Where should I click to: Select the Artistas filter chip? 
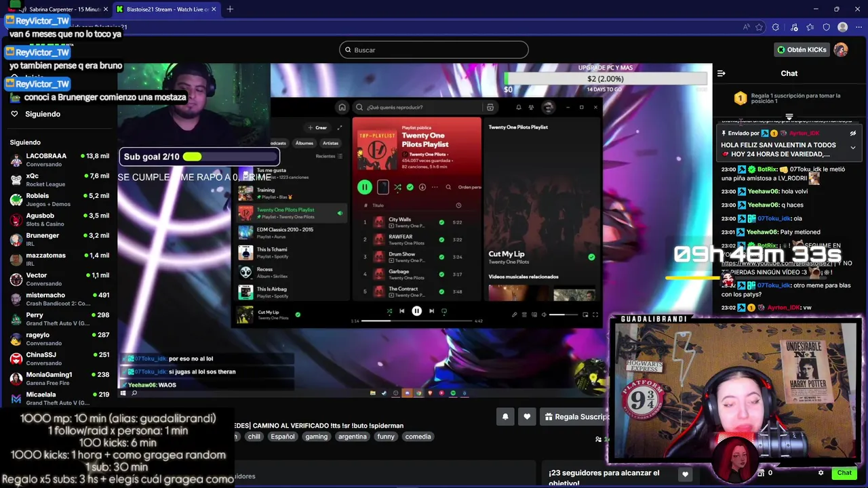(330, 143)
